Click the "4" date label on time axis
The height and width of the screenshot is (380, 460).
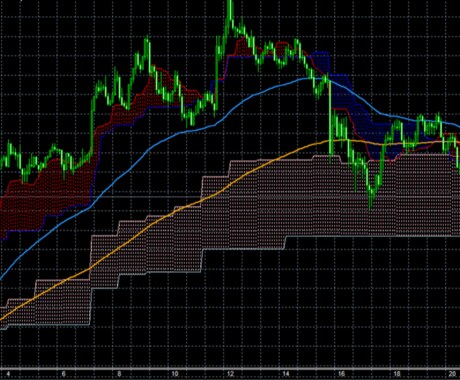click(8, 373)
